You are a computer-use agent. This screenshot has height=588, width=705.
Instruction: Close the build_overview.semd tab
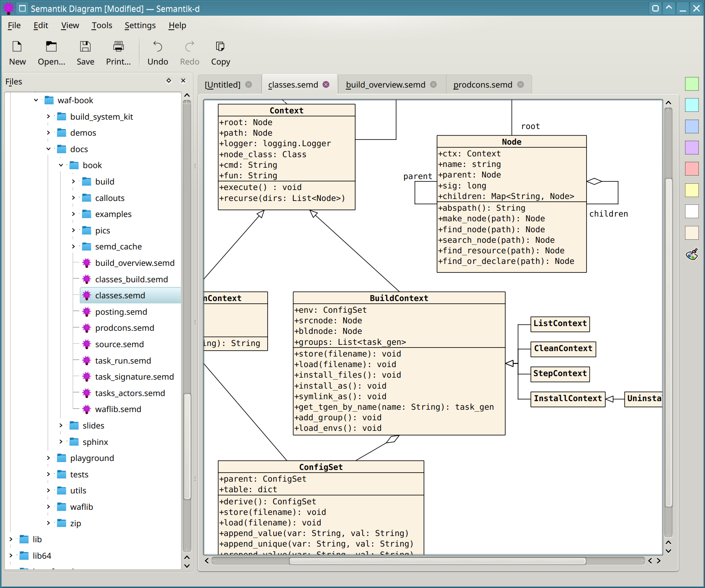click(x=433, y=84)
